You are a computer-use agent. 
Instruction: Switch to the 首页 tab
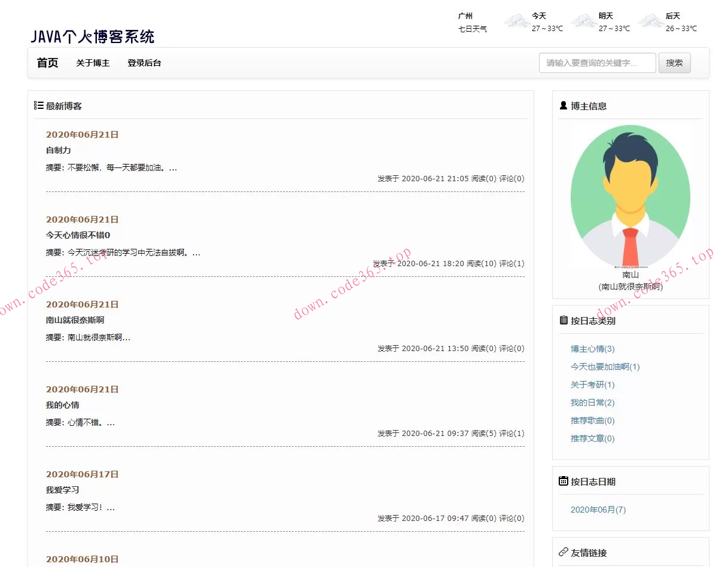tap(47, 63)
